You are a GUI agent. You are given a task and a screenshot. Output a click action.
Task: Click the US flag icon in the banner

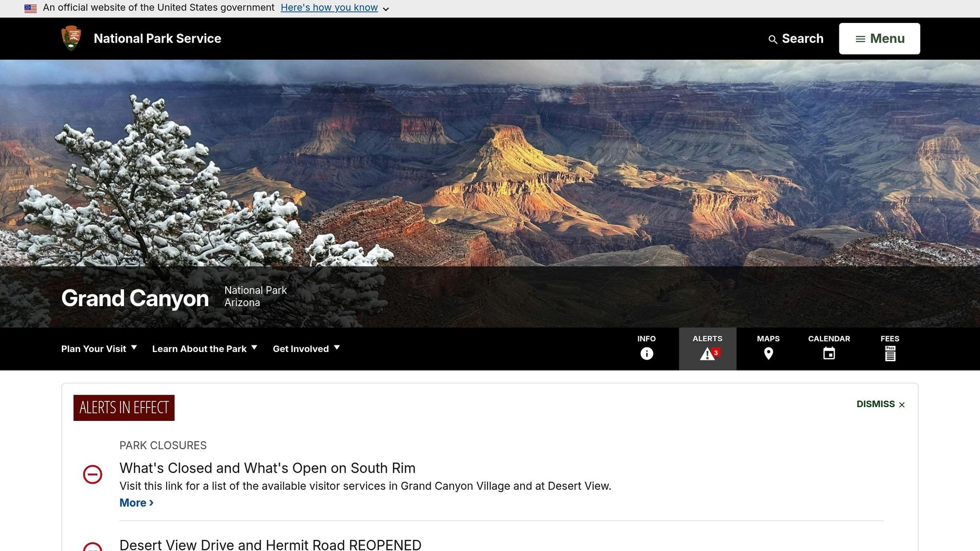[x=31, y=8]
